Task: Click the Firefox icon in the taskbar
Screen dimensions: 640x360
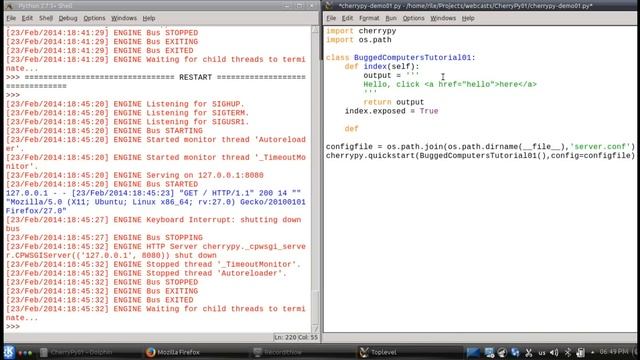Action: tap(151, 352)
